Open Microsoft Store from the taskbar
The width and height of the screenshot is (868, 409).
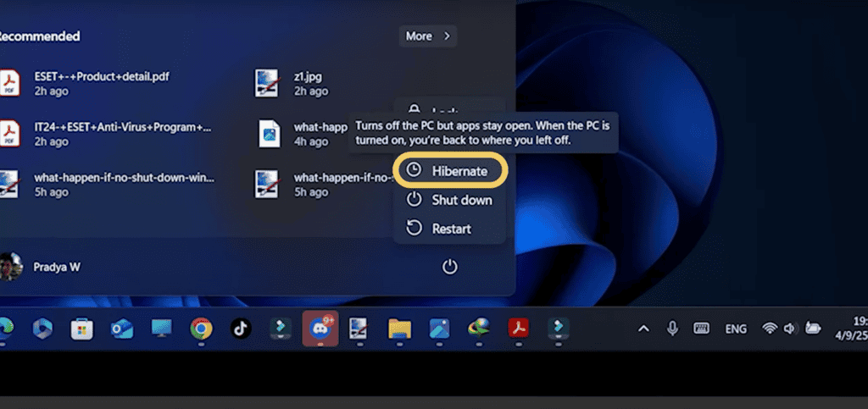[x=82, y=329]
